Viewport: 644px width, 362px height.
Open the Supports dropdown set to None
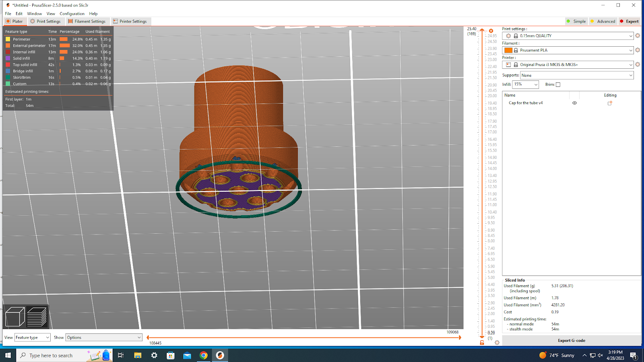[577, 75]
